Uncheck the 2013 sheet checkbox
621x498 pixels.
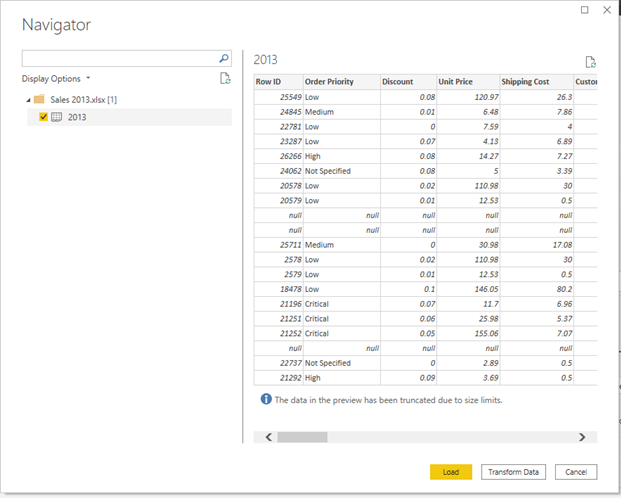click(44, 117)
